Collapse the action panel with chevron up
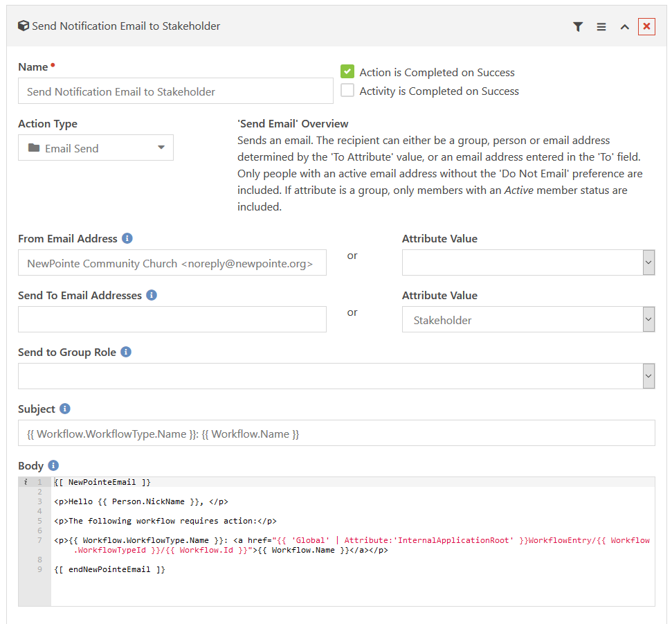Viewport: 672px width, 624px height. click(625, 27)
